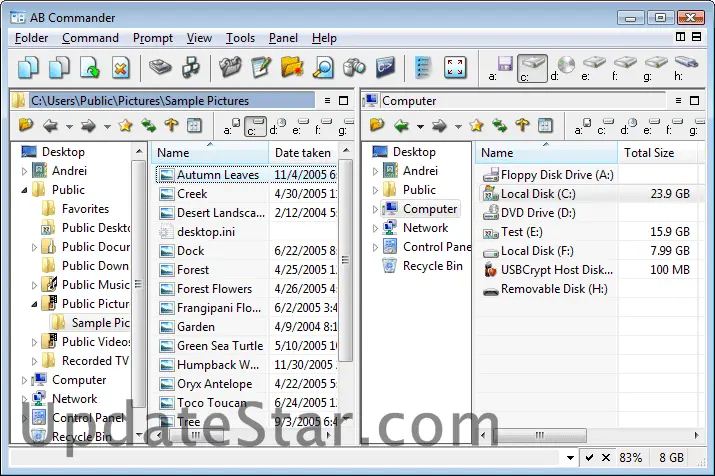This screenshot has height=476, width=715.
Task: Click the check mark button in the status bar
Action: click(589, 457)
